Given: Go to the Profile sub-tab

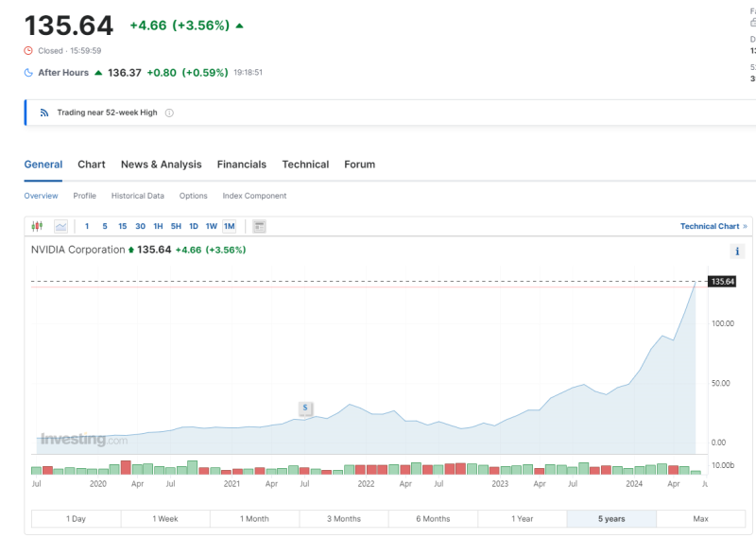Looking at the screenshot, I should (85, 196).
